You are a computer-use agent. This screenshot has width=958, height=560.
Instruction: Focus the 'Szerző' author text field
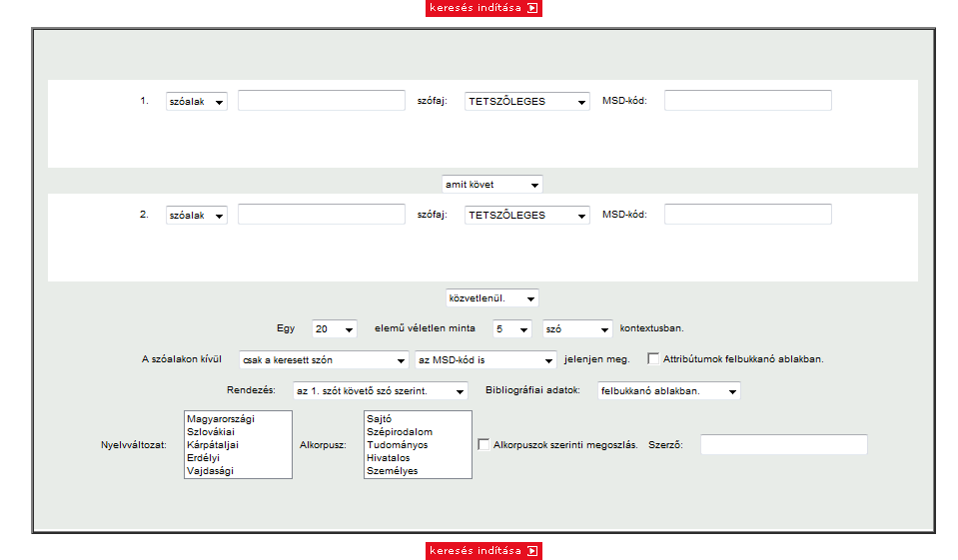coord(783,445)
